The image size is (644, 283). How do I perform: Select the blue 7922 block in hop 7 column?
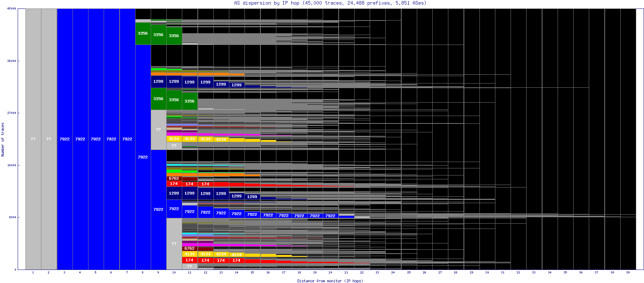127,139
